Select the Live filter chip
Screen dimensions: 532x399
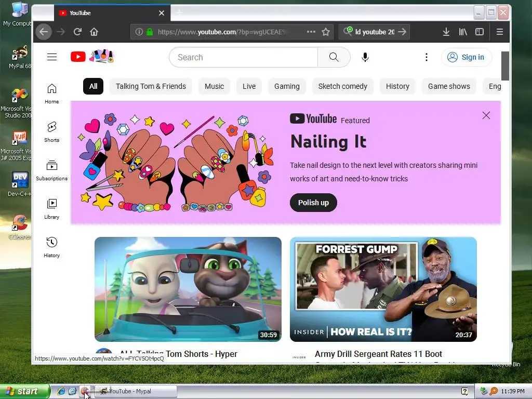249,86
